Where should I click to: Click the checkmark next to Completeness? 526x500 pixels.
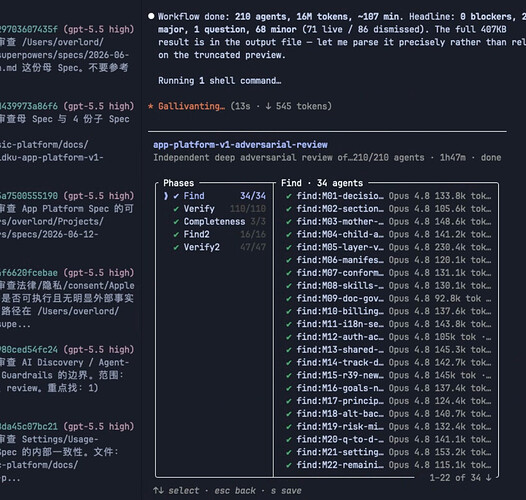(176, 222)
